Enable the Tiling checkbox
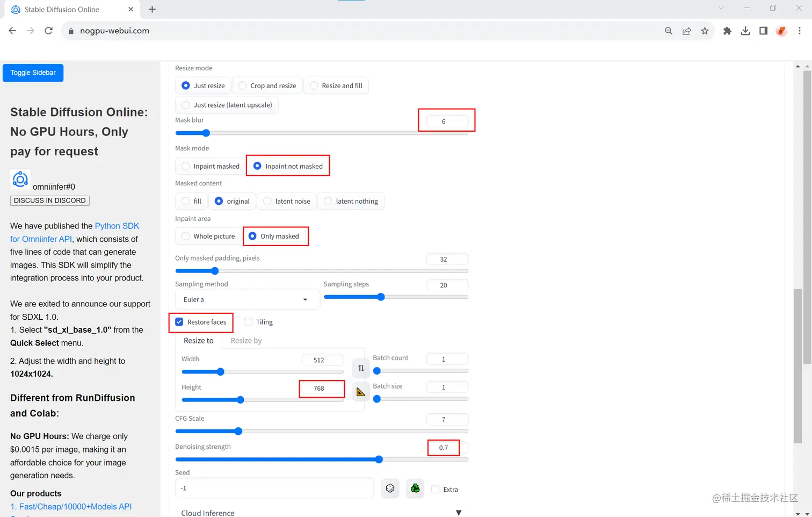The height and width of the screenshot is (517, 812). (248, 322)
